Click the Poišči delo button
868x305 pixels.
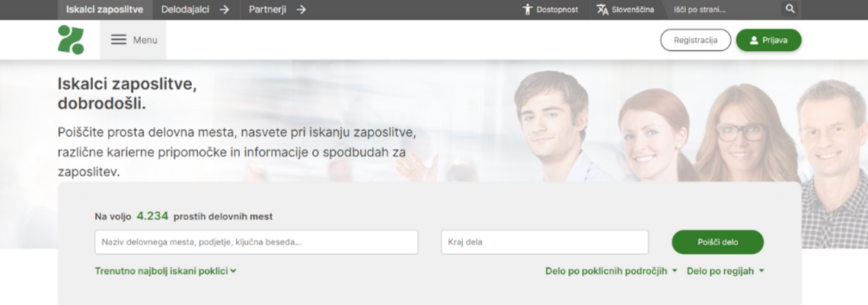pos(717,242)
